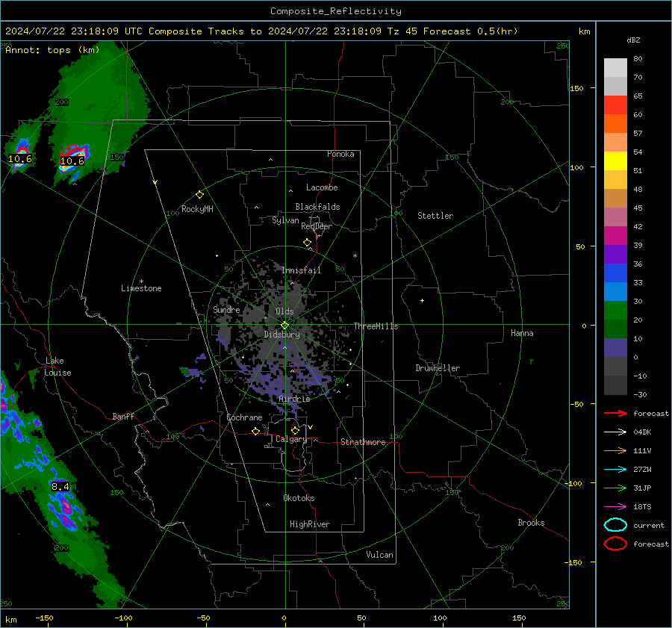Screen dimensions: 672x628
Task: Select the purple 10 dBZ color swatch
Action: click(x=615, y=348)
